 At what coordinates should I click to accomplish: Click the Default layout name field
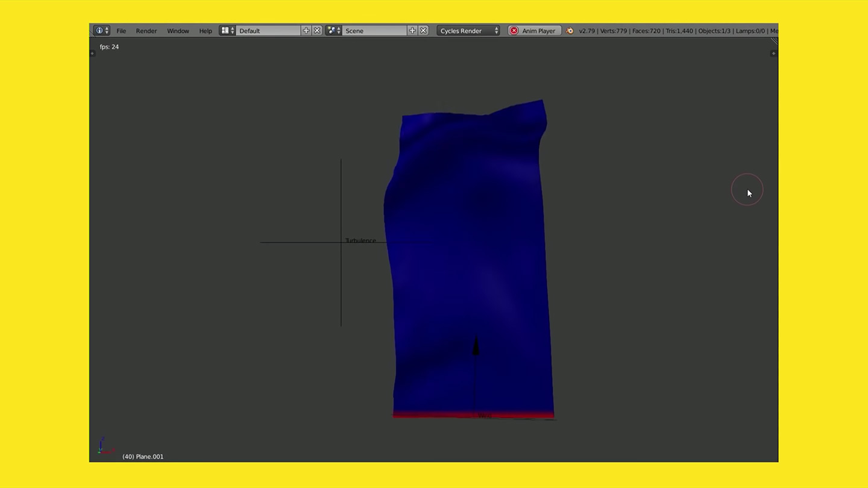(268, 30)
